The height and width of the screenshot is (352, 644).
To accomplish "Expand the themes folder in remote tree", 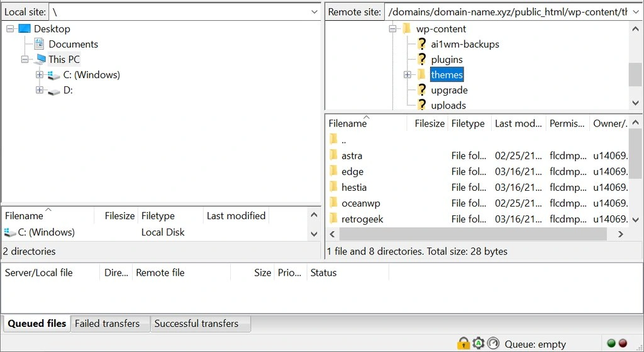I will [x=408, y=75].
